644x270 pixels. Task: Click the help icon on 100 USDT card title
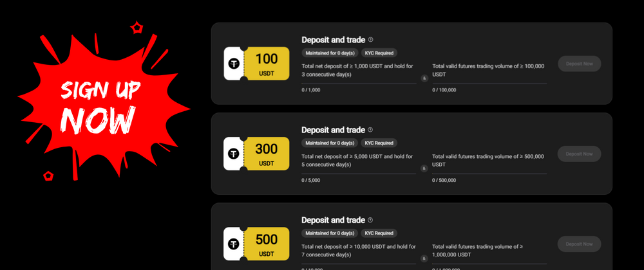(370, 40)
